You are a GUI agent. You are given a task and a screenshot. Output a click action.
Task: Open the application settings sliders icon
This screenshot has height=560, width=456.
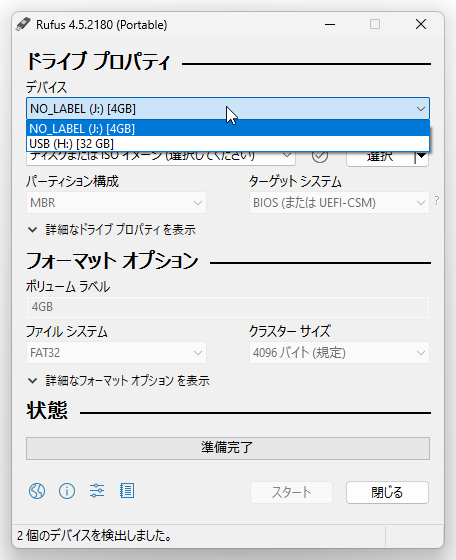(97, 491)
